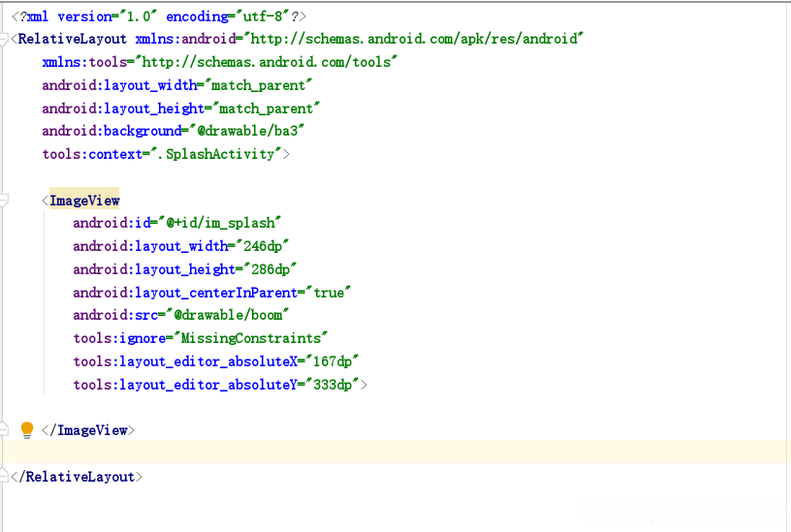Collapse the ImageView opening tag fold marker
The image size is (791, 532).
click(4, 201)
